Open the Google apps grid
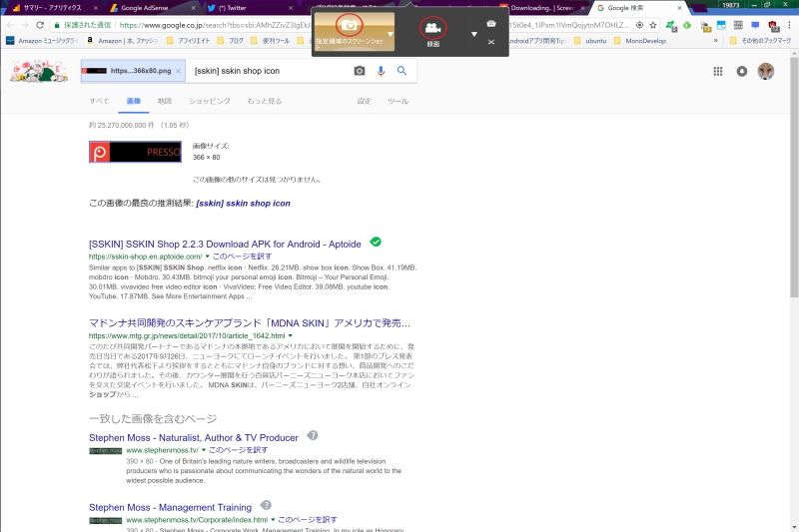 (718, 71)
